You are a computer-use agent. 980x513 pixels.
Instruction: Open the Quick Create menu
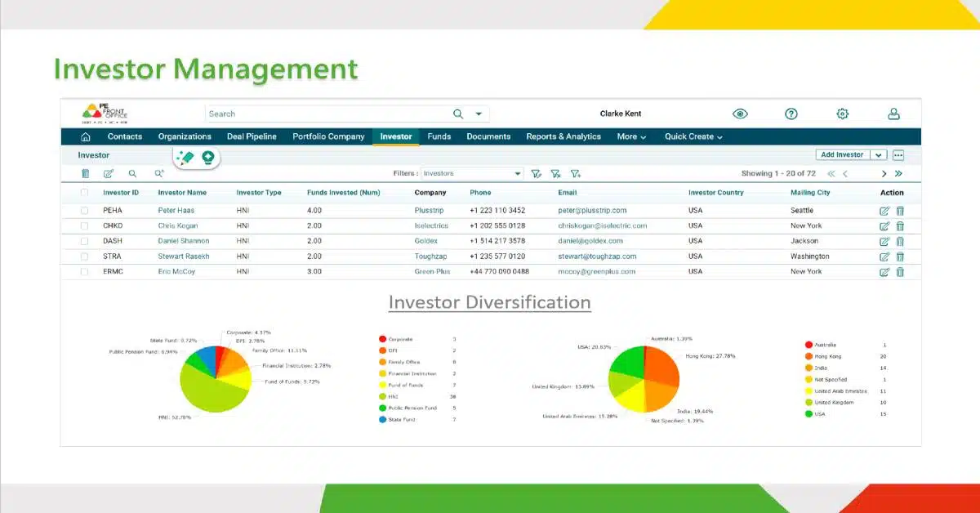693,137
